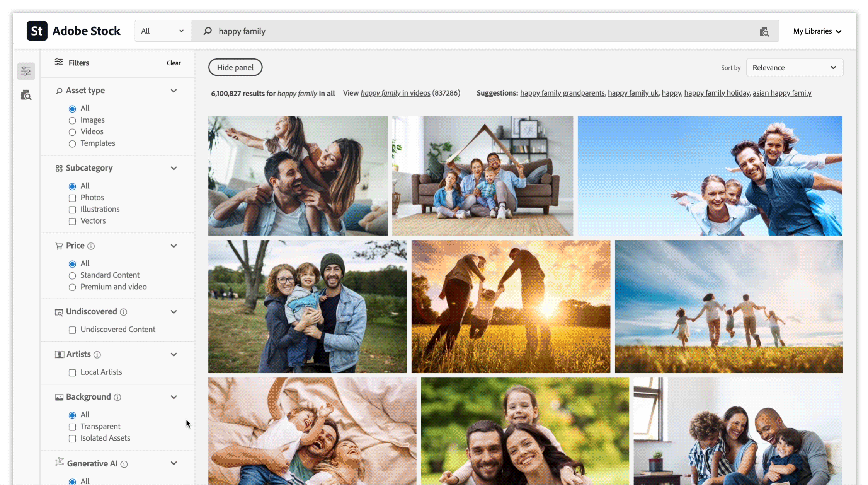
Task: Click the Undiscovered content info icon
Action: pos(123,311)
